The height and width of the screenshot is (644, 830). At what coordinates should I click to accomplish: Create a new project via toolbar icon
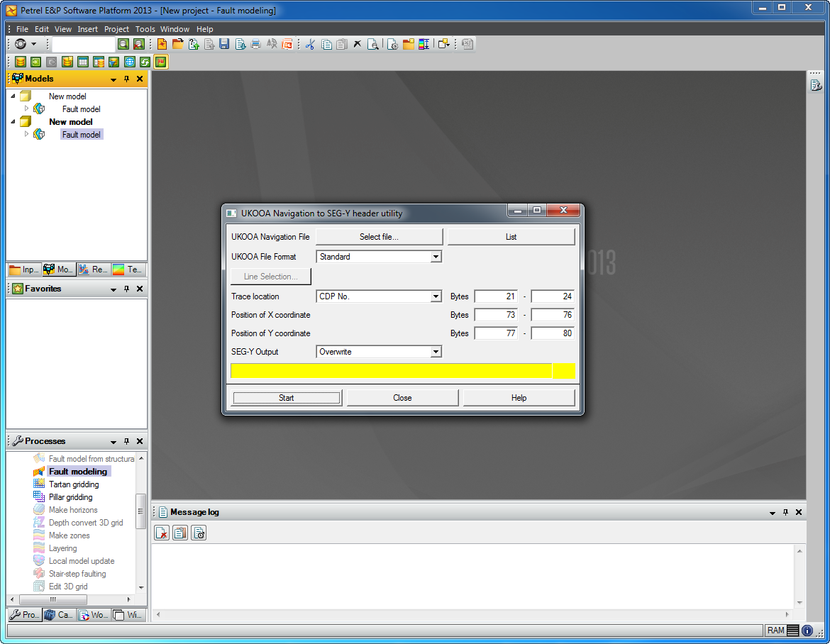pos(162,45)
